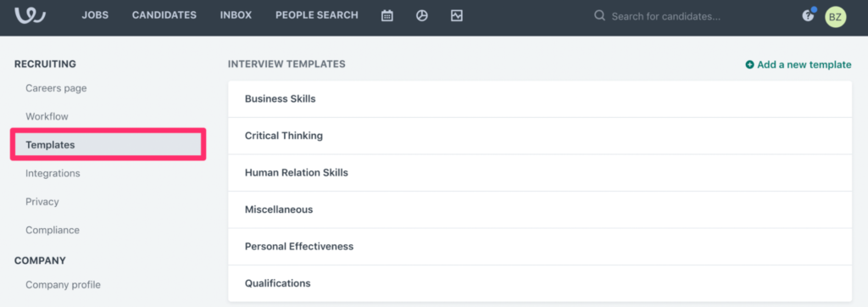
Task: Open the Critical Thinking template
Action: click(x=540, y=136)
